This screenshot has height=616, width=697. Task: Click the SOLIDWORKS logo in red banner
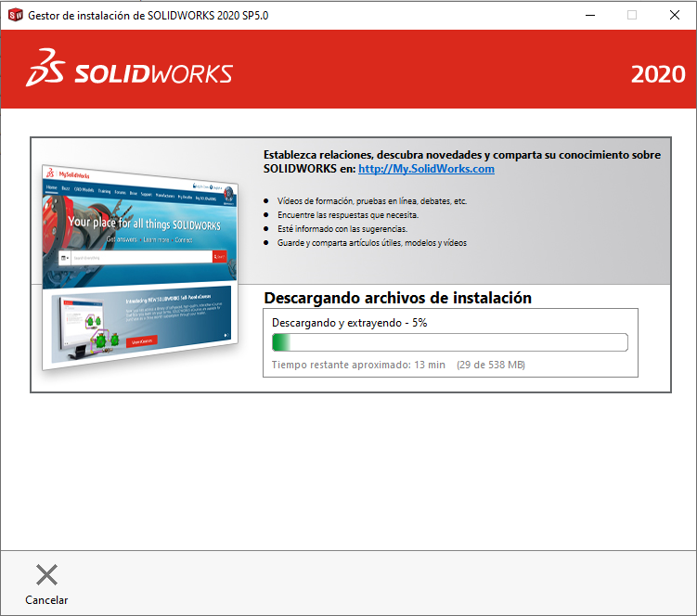click(x=129, y=68)
